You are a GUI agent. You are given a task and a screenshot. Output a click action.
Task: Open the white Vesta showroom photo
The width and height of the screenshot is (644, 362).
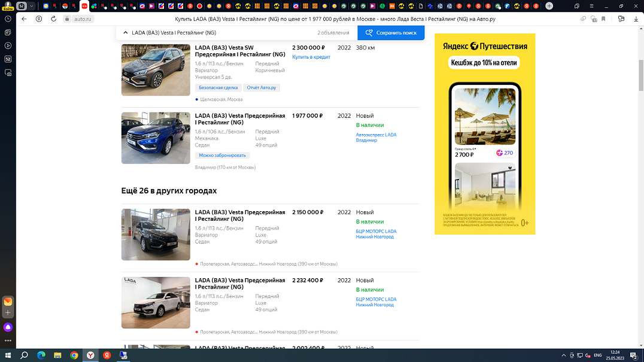156,303
